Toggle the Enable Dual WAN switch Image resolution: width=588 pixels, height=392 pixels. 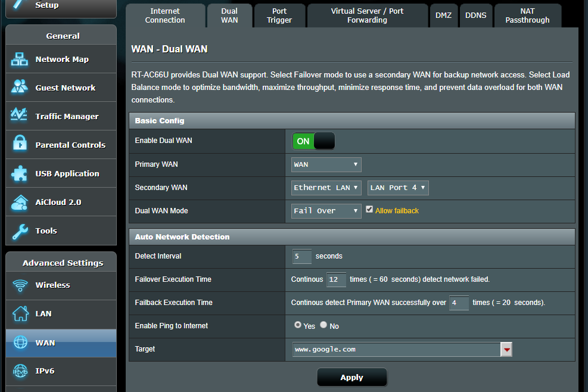(x=313, y=141)
